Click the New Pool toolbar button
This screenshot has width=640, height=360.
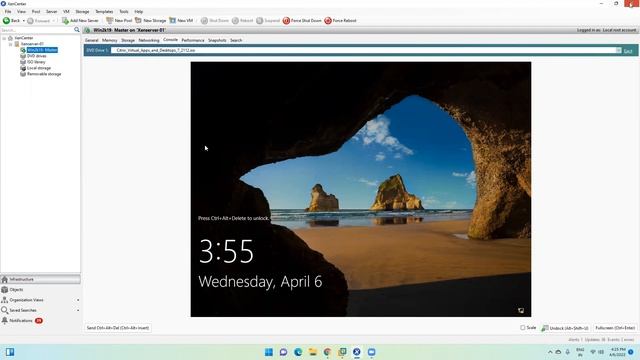(x=119, y=20)
